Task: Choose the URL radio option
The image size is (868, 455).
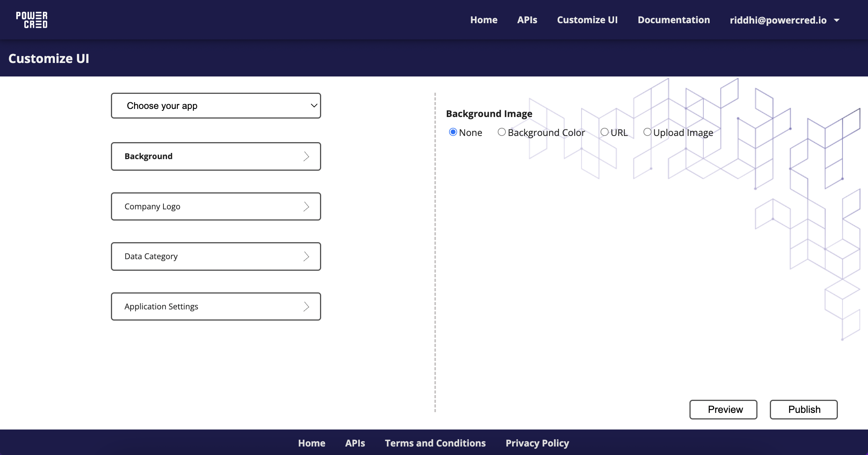Action: coord(604,132)
